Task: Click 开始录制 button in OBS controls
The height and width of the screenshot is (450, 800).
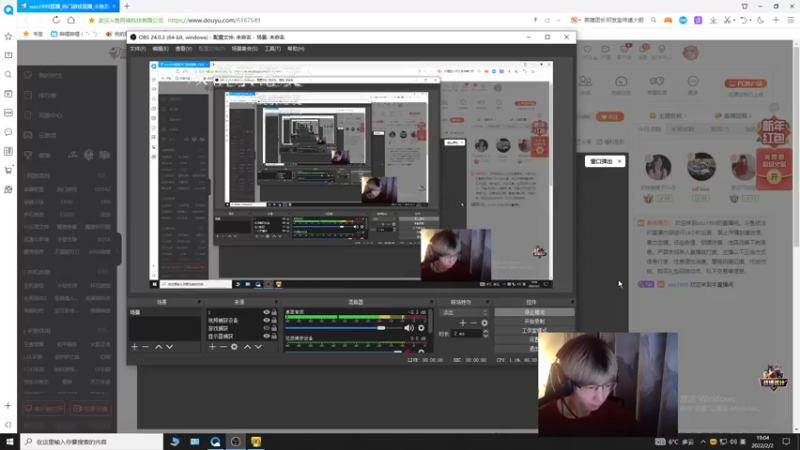Action: click(x=534, y=321)
